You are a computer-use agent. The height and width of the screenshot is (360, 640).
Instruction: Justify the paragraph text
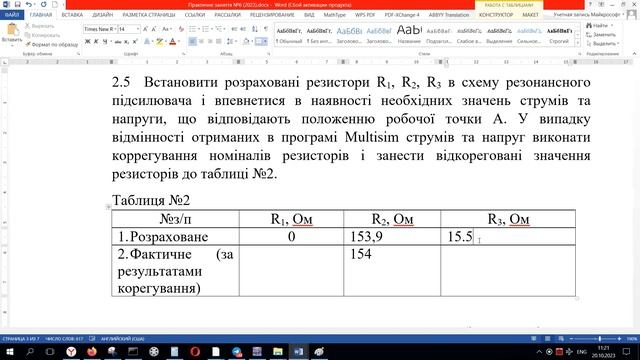click(219, 42)
